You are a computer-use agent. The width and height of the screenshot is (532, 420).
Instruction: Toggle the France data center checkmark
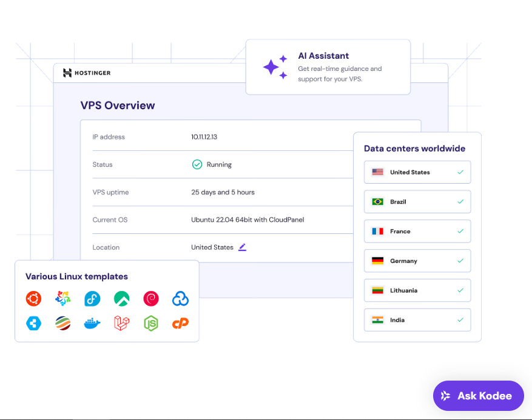[460, 231]
